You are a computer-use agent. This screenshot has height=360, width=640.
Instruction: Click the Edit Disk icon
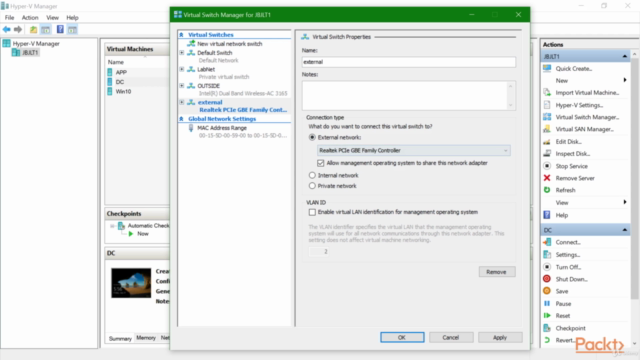tap(547, 142)
